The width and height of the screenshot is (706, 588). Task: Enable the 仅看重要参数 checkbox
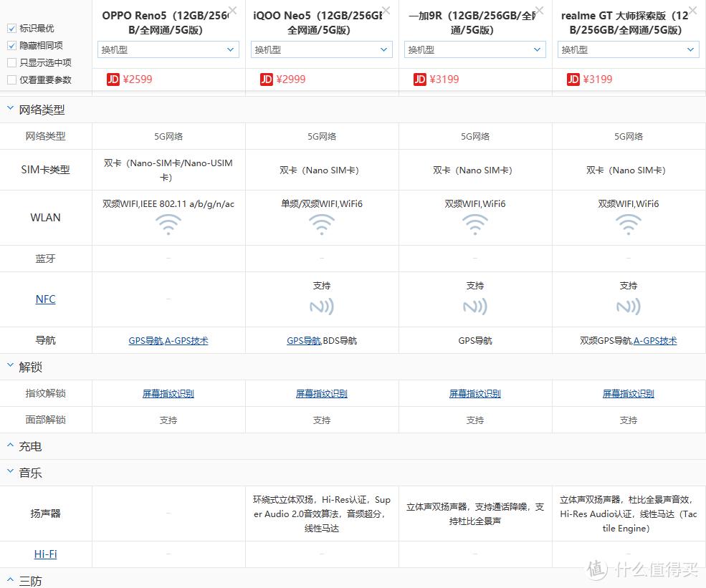point(11,79)
